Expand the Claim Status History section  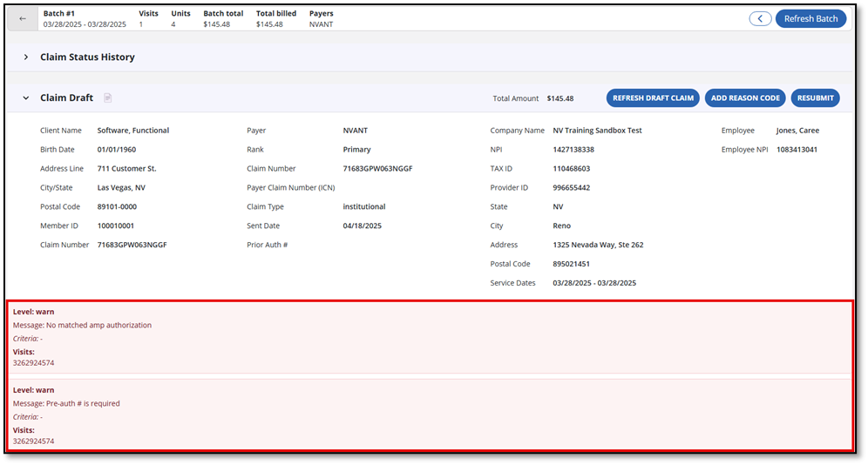(26, 57)
